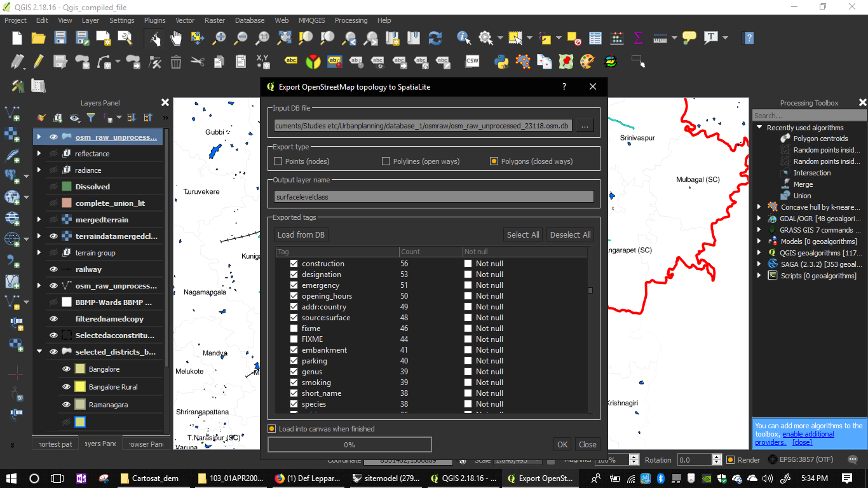Image resolution: width=868 pixels, height=488 pixels.
Task: Click the Open Project folder icon
Action: coord(38,38)
